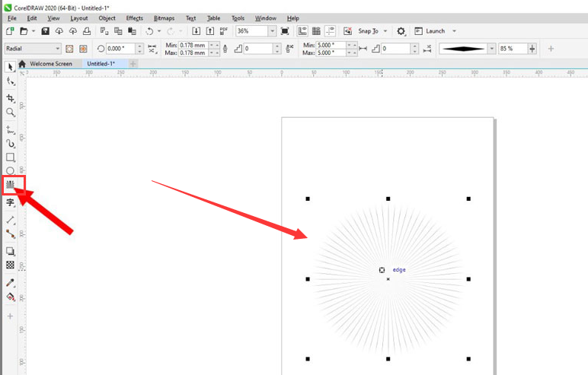Toggle line style pen pressure icon
The height and width of the screenshot is (375, 588).
coord(225,49)
